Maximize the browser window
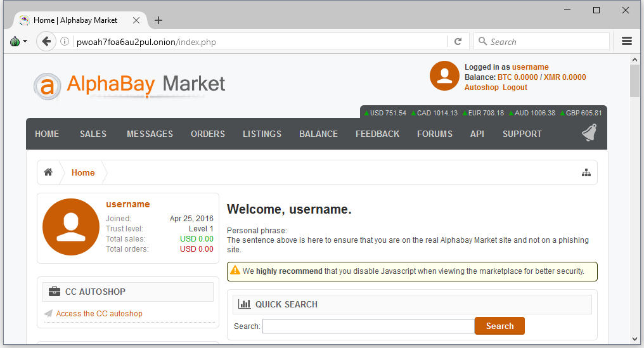644x348 pixels. point(596,10)
